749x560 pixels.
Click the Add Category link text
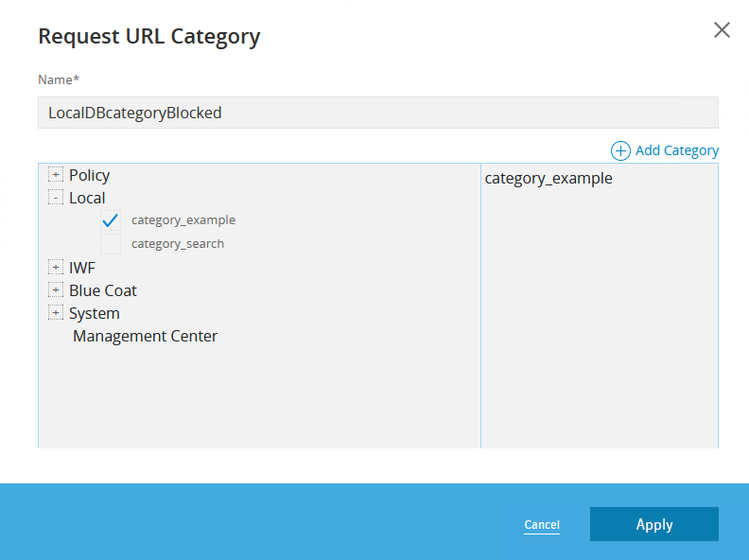tap(677, 150)
